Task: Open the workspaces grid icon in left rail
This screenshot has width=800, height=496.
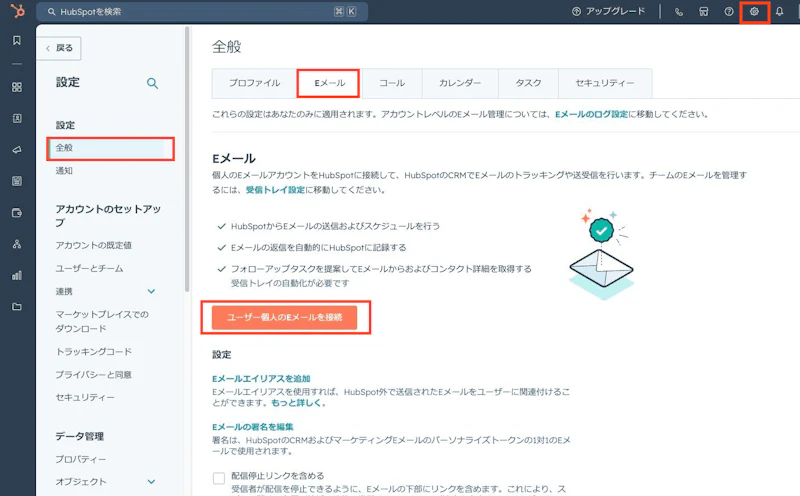Action: [17, 87]
